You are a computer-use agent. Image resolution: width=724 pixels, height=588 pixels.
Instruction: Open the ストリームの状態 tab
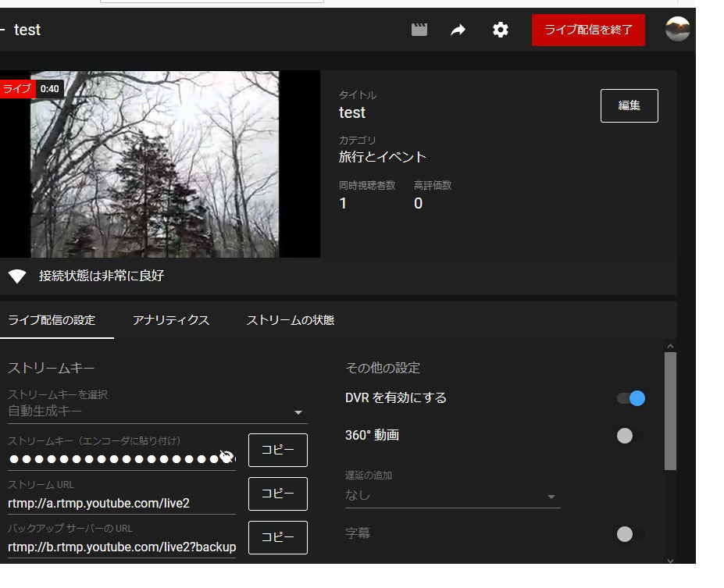click(290, 320)
